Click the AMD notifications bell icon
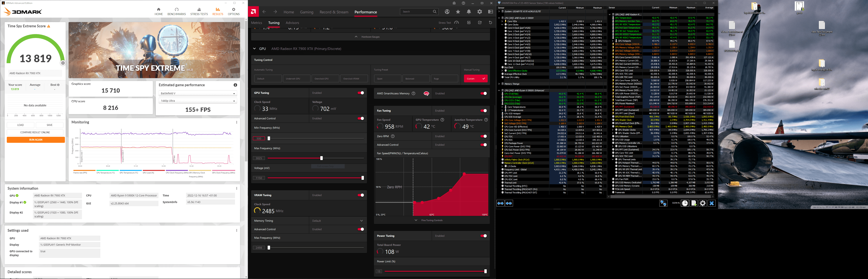The height and width of the screenshot is (279, 868). [x=469, y=12]
